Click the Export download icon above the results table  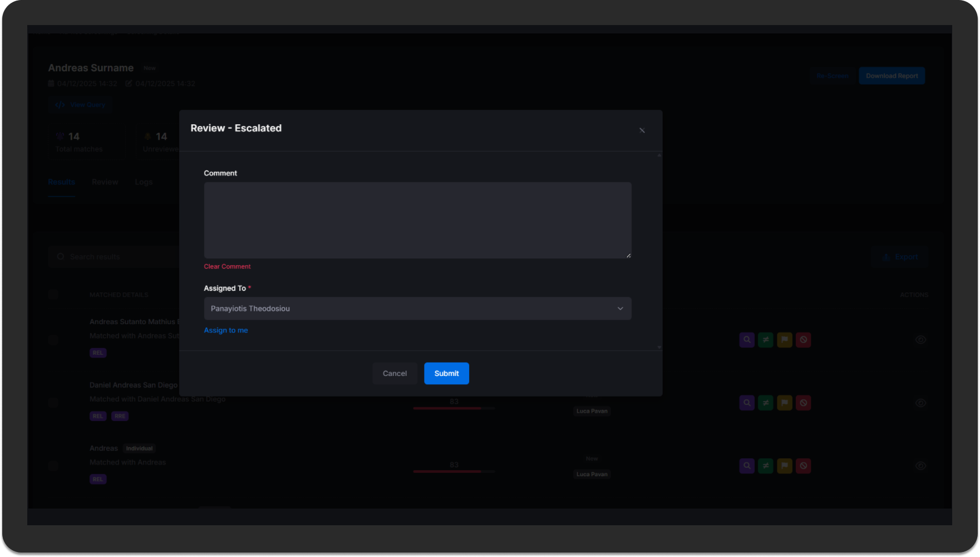[887, 257]
